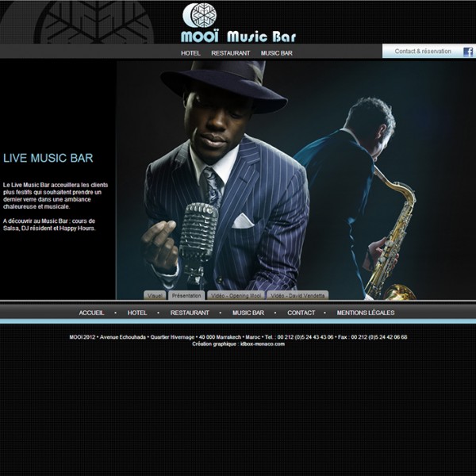
Task: Visit idbox-monaco.com credit link in footer
Action: click(x=262, y=344)
